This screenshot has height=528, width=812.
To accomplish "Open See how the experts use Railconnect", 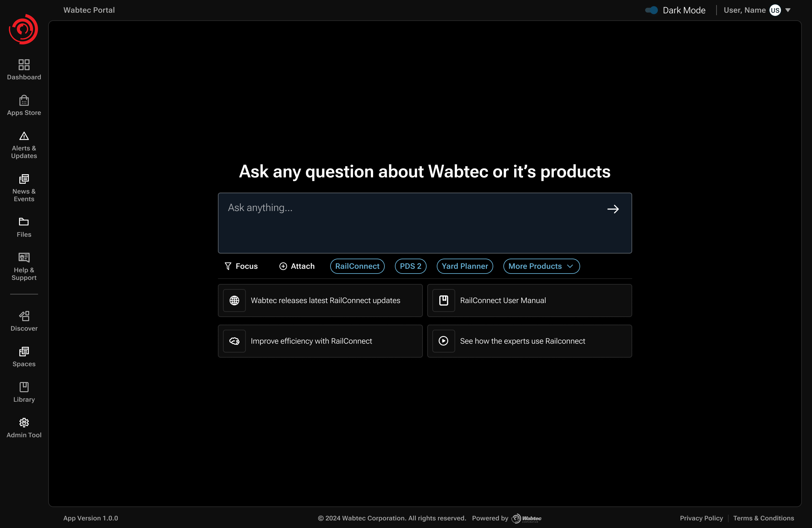I will click(529, 341).
